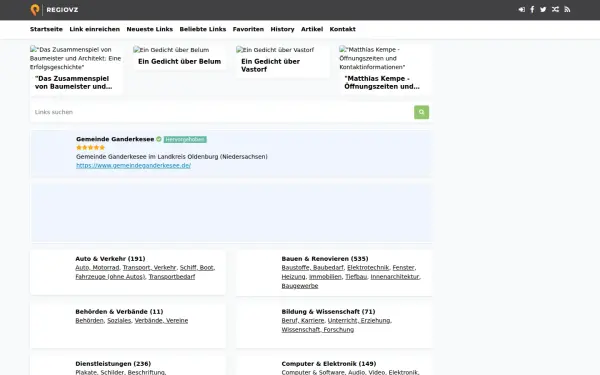
Task: Open article 'Matthias Kempe - Öffnungszeiten und...'
Action: pyautogui.click(x=382, y=83)
